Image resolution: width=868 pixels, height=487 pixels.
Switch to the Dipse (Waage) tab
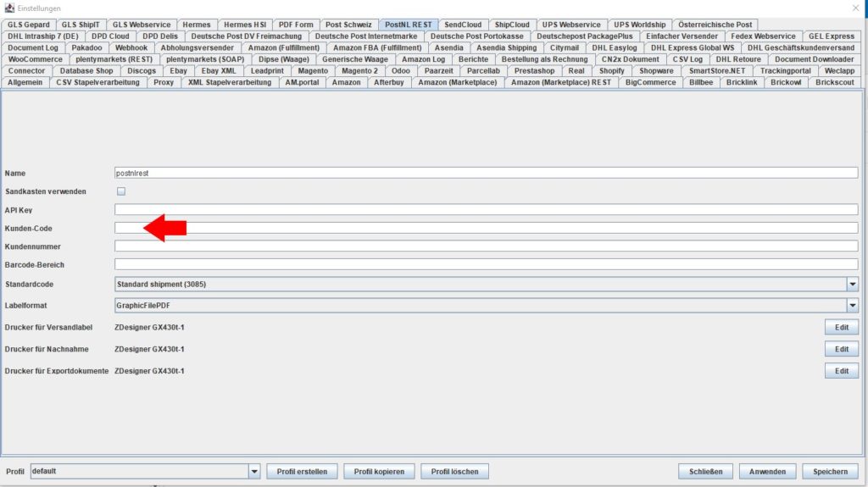click(x=284, y=59)
